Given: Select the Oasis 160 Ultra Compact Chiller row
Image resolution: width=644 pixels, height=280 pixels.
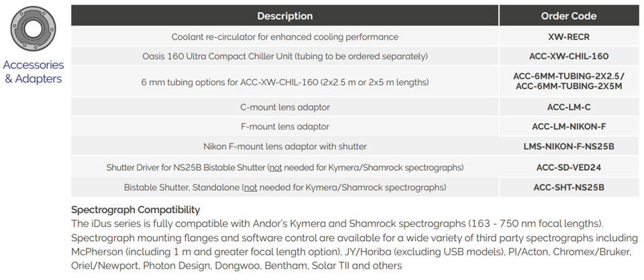Looking at the screenshot, I should tap(284, 56).
